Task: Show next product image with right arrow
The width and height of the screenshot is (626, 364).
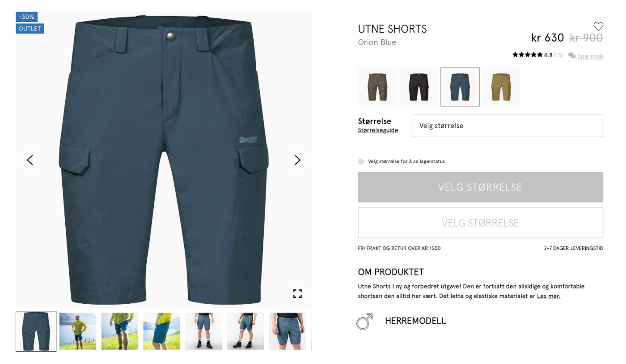Action: tap(297, 160)
